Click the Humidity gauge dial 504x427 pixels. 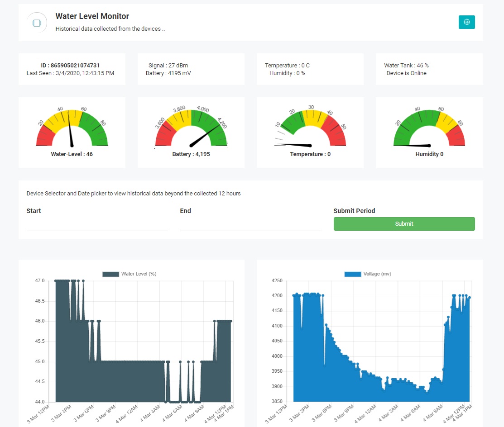click(x=429, y=128)
